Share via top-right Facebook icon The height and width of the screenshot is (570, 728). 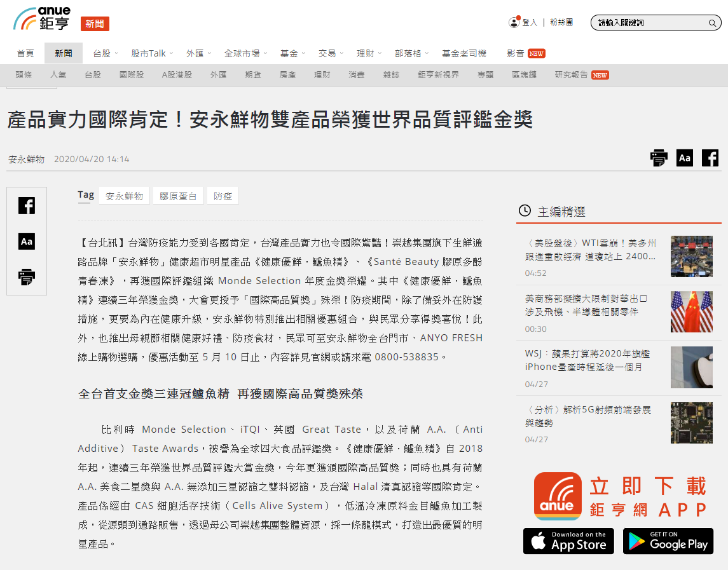pyautogui.click(x=710, y=158)
